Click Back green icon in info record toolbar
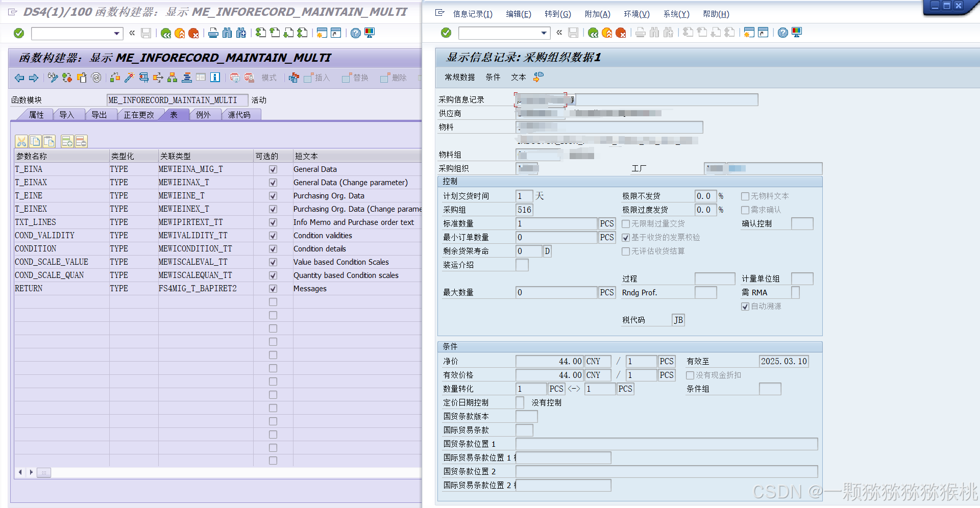The image size is (980, 508). pyautogui.click(x=593, y=33)
